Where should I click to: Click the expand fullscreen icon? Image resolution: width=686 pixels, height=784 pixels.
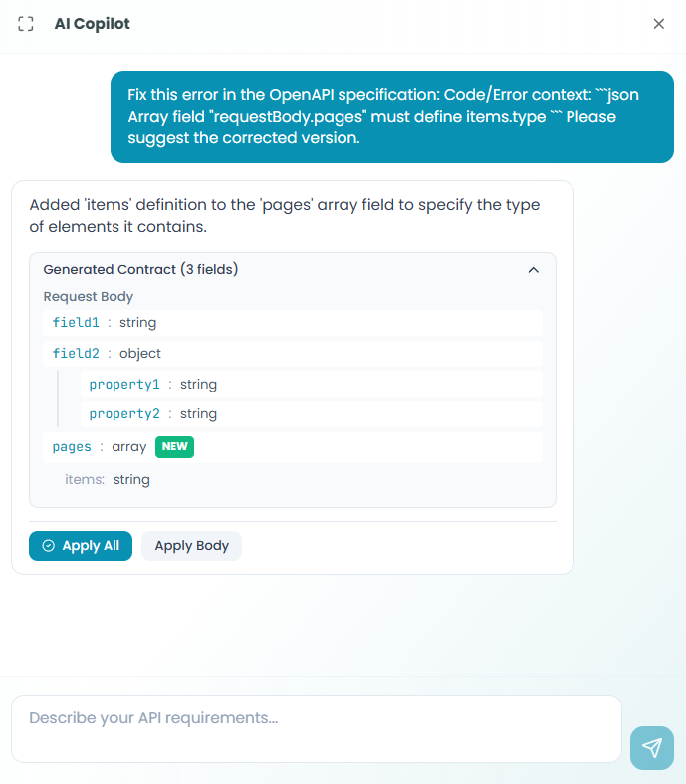[26, 24]
